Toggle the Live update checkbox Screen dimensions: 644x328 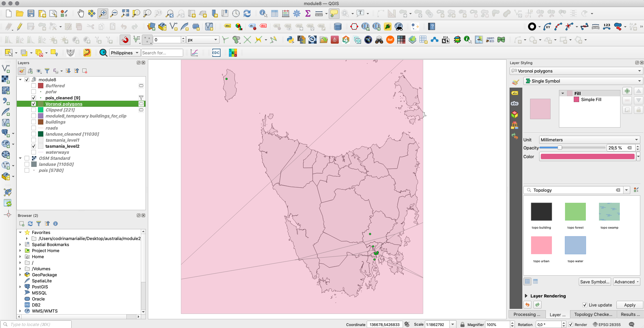(x=585, y=305)
